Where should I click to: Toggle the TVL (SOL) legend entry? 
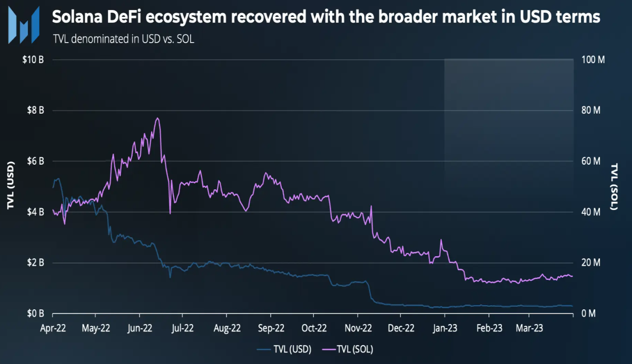point(348,348)
